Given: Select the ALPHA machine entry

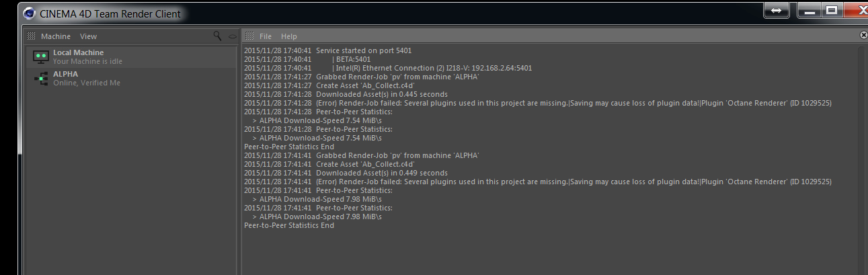Looking at the screenshot, I should pyautogui.click(x=132, y=79).
